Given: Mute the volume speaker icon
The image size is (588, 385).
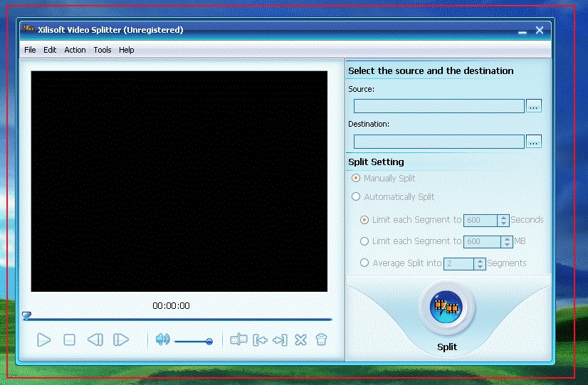Looking at the screenshot, I should tap(162, 339).
